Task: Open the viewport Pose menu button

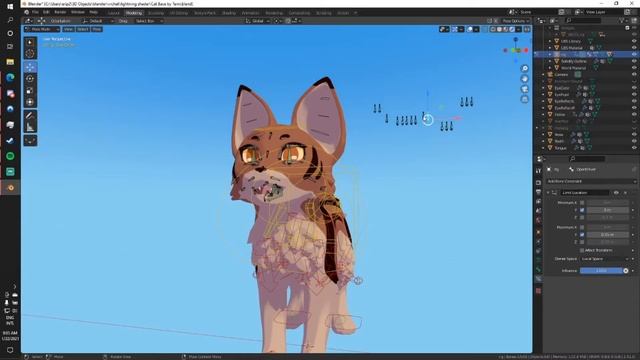Action: coord(97,29)
